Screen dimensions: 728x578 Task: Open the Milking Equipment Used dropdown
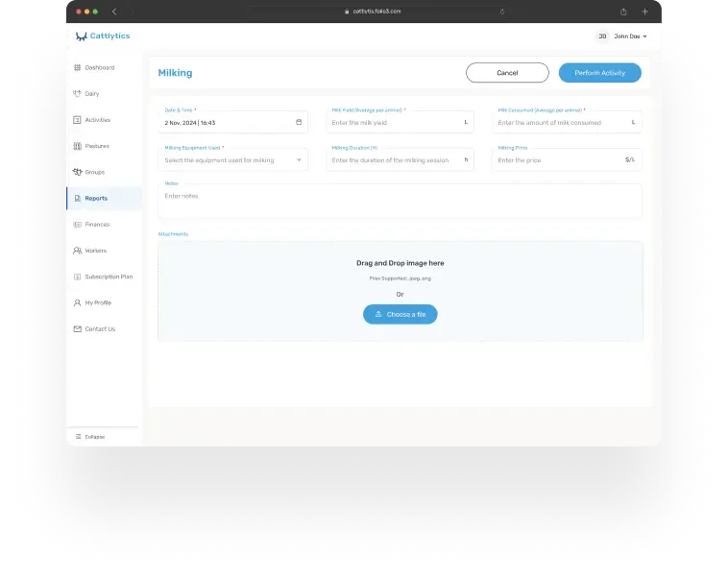click(x=232, y=159)
